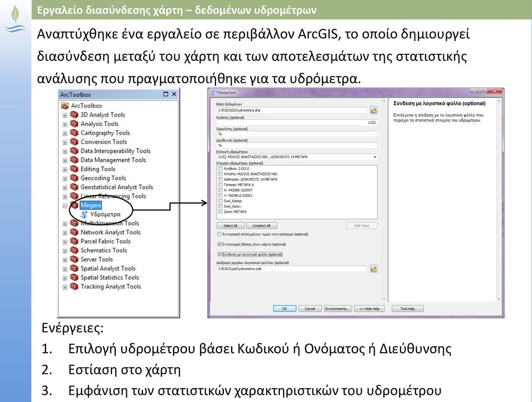Viewport: 532px width, 402px height.
Task: Click the Unselect All button
Action: tap(262, 226)
